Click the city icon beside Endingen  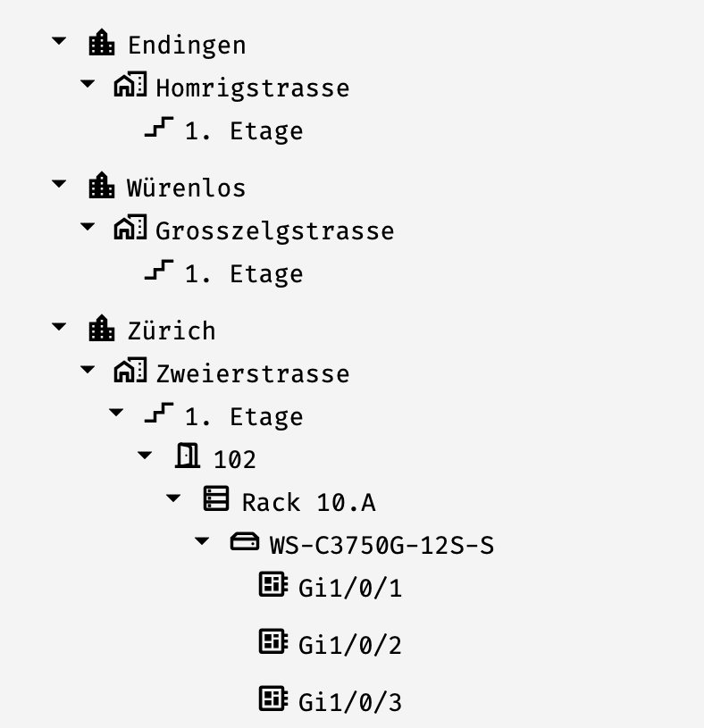point(102,43)
